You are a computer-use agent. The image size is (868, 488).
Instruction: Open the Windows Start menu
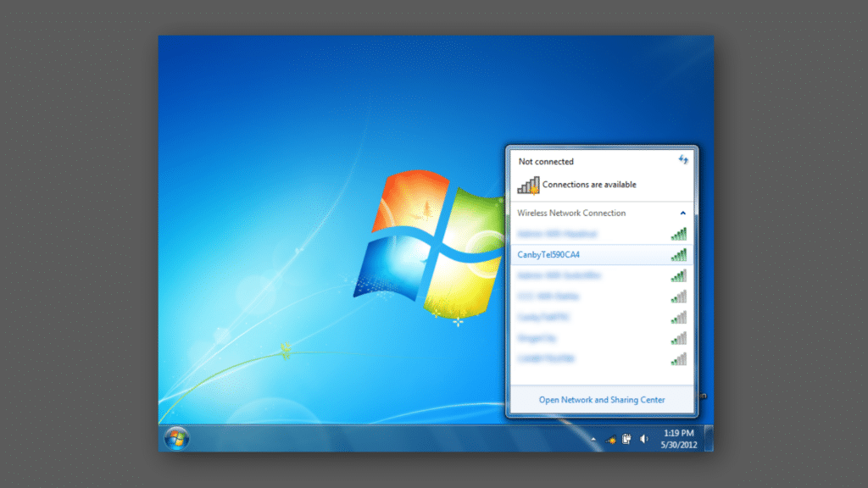(176, 439)
